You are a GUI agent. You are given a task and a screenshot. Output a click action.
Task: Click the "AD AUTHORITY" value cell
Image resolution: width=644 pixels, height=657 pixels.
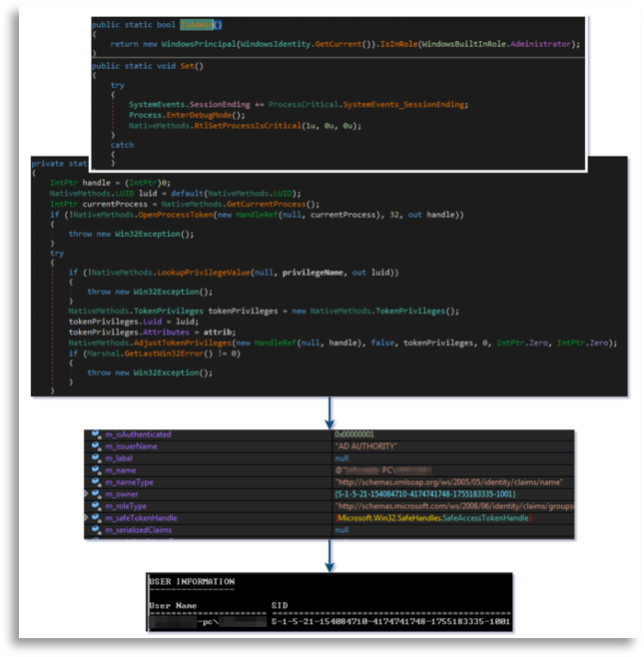[x=361, y=447]
